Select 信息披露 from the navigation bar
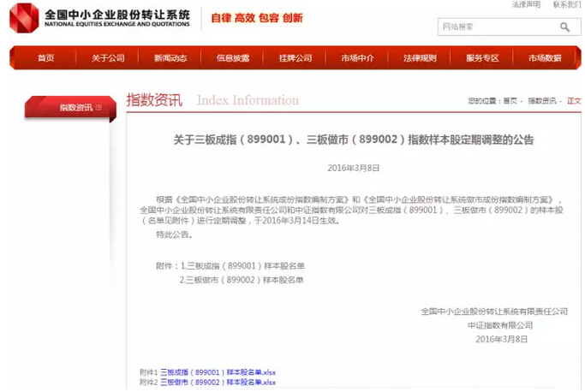585x392 pixels. [x=232, y=58]
